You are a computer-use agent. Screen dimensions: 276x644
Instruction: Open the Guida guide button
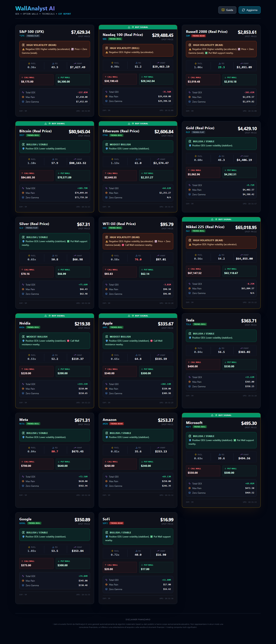[x=227, y=10]
